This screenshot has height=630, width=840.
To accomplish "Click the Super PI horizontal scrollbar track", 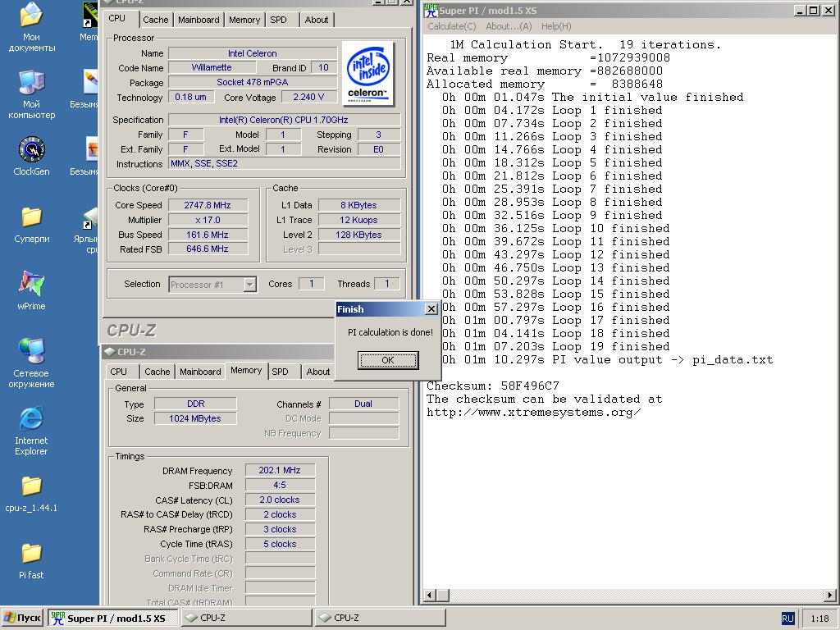I will click(x=637, y=596).
